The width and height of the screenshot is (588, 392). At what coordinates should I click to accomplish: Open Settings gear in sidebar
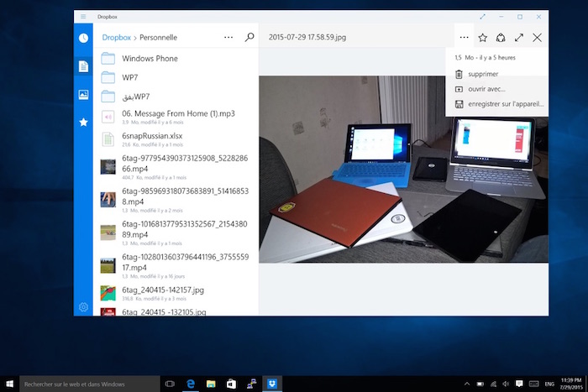pos(84,307)
